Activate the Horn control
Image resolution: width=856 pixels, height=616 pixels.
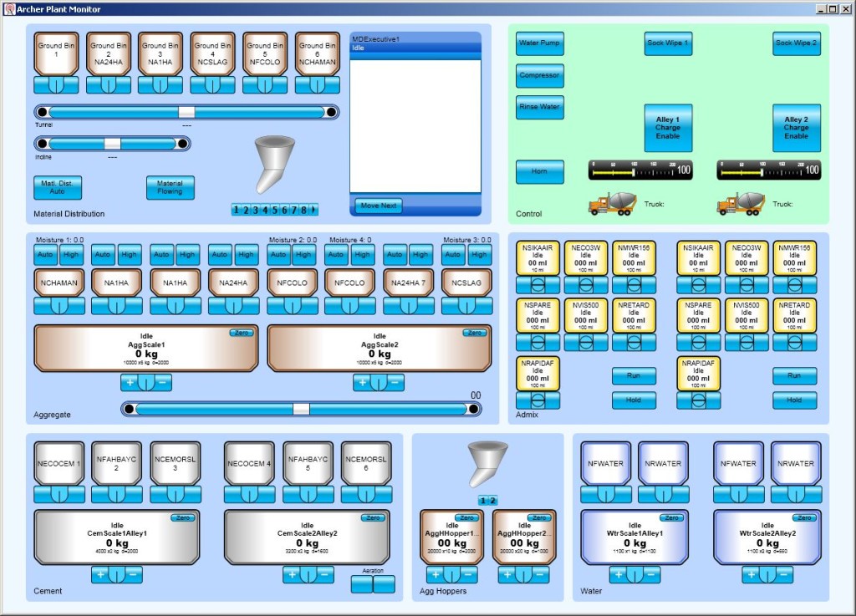pos(539,171)
